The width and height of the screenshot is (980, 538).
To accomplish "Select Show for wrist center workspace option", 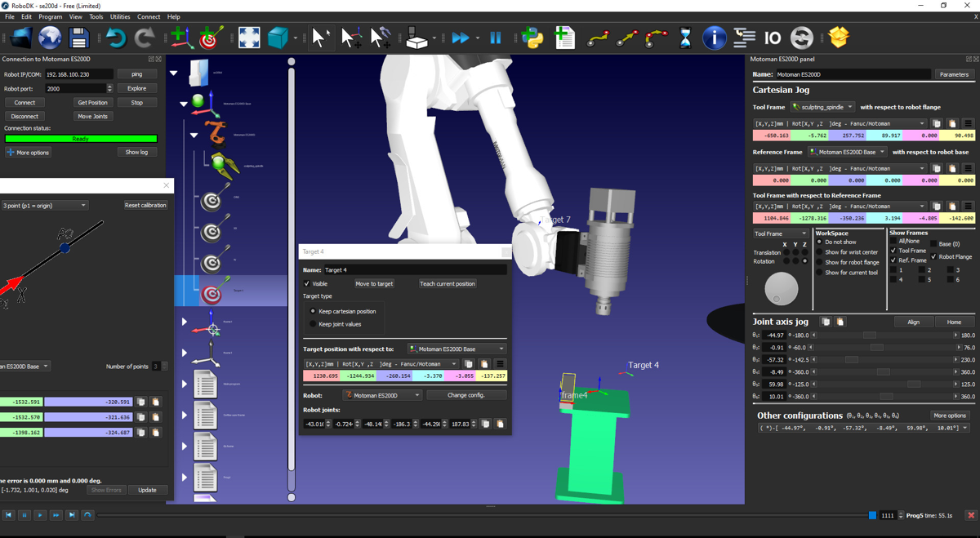I will pos(819,252).
